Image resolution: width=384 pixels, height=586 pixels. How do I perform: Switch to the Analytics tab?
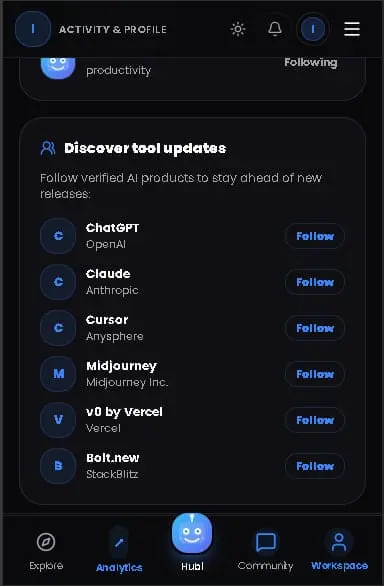119,552
